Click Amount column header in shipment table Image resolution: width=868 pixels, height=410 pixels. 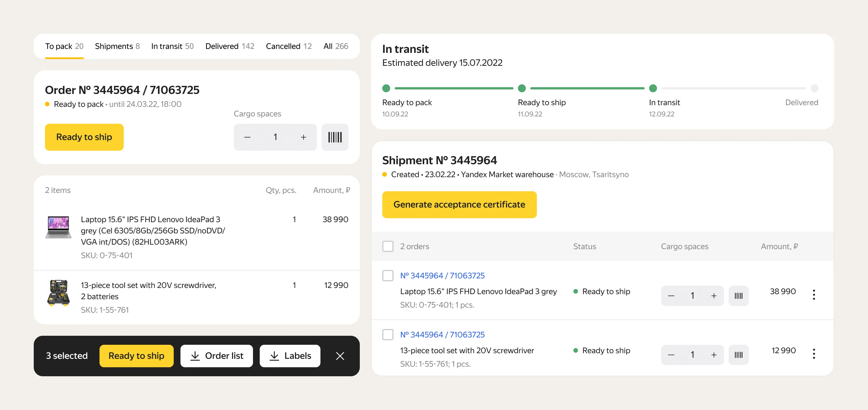(x=779, y=246)
